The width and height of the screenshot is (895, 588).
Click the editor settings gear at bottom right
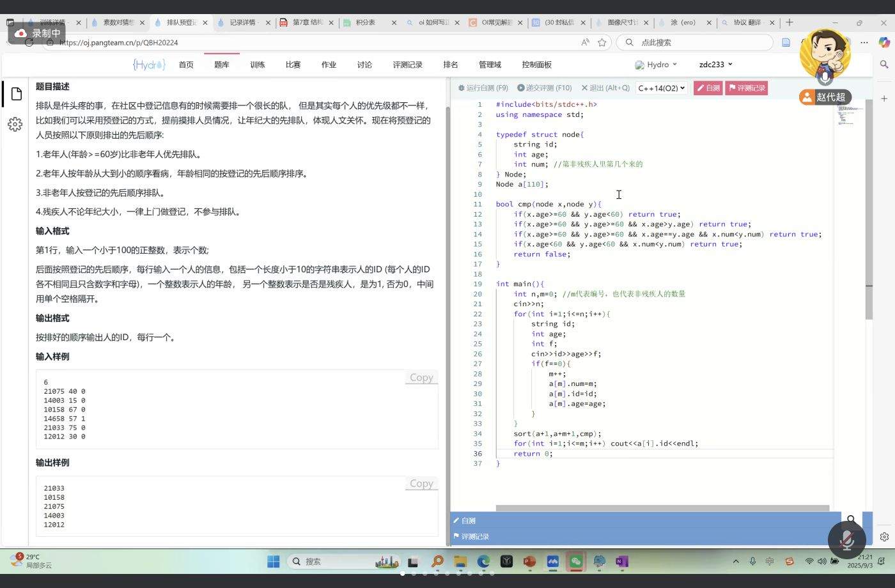(884, 537)
